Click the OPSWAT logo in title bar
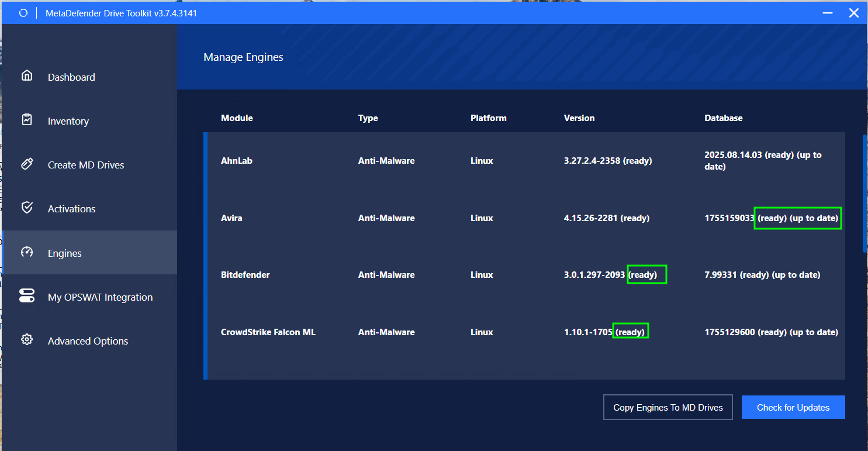Image resolution: width=868 pixels, height=451 pixels. (23, 13)
